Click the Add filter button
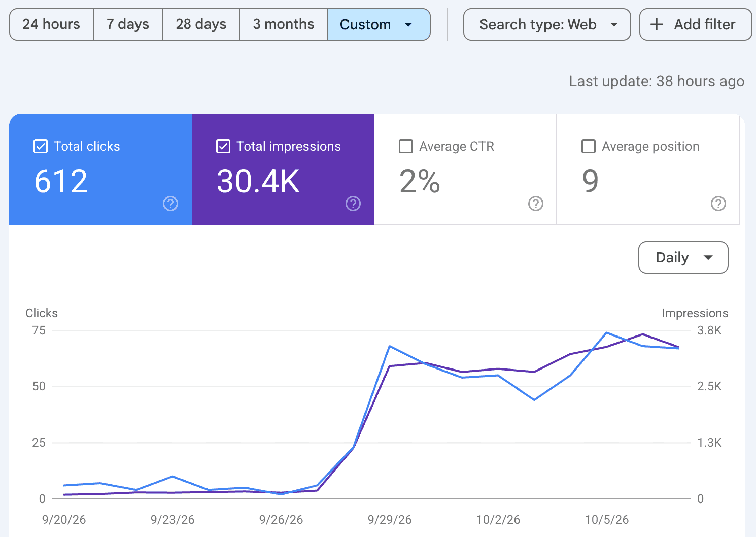The height and width of the screenshot is (537, 756). point(696,24)
